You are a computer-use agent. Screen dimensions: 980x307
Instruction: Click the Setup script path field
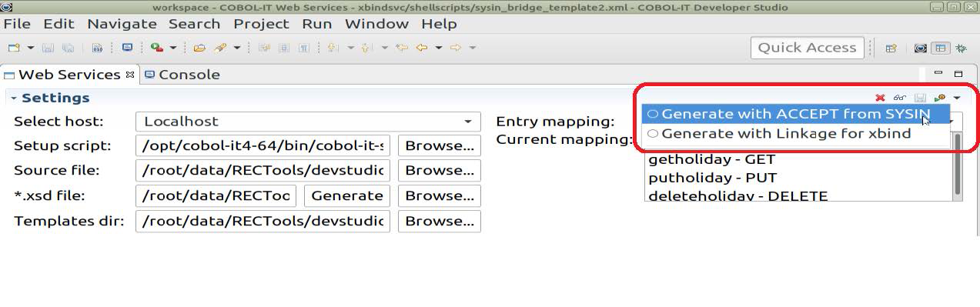tap(263, 146)
